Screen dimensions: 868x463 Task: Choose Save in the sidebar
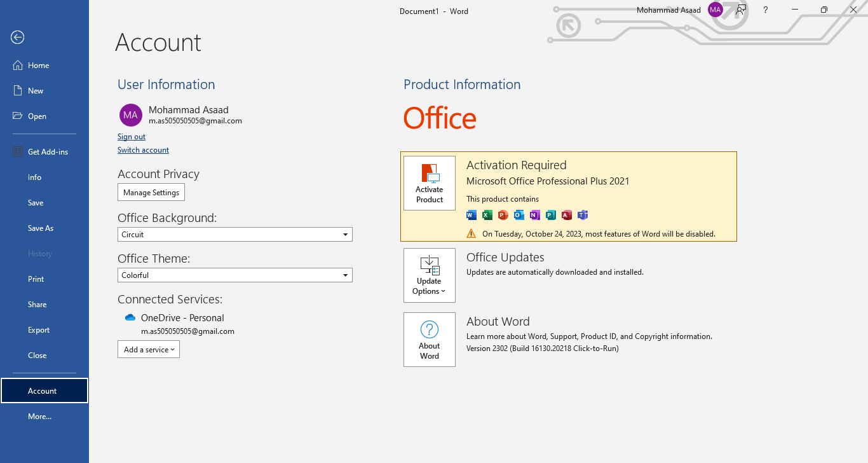[44, 203]
